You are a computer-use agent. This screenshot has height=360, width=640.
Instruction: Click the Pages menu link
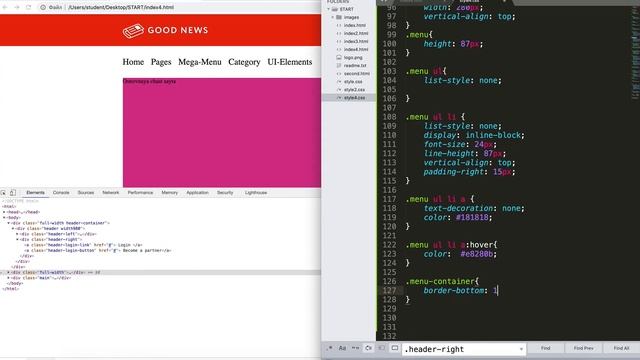(x=161, y=62)
